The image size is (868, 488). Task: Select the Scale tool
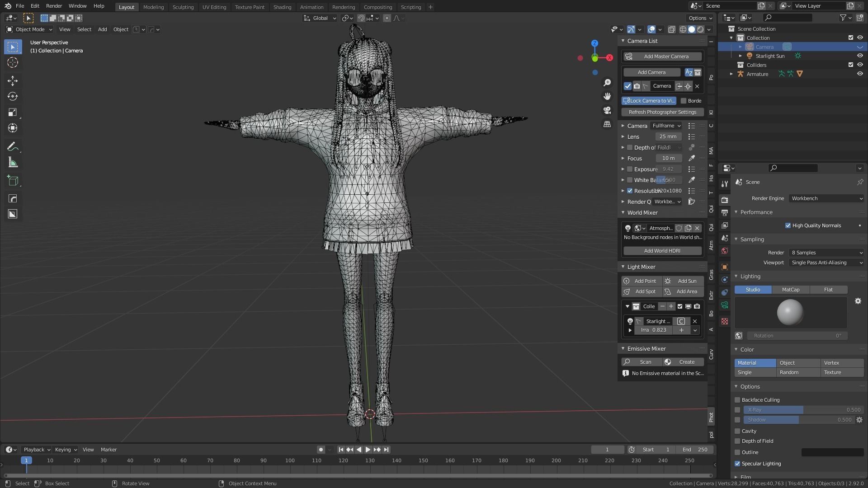(13, 113)
